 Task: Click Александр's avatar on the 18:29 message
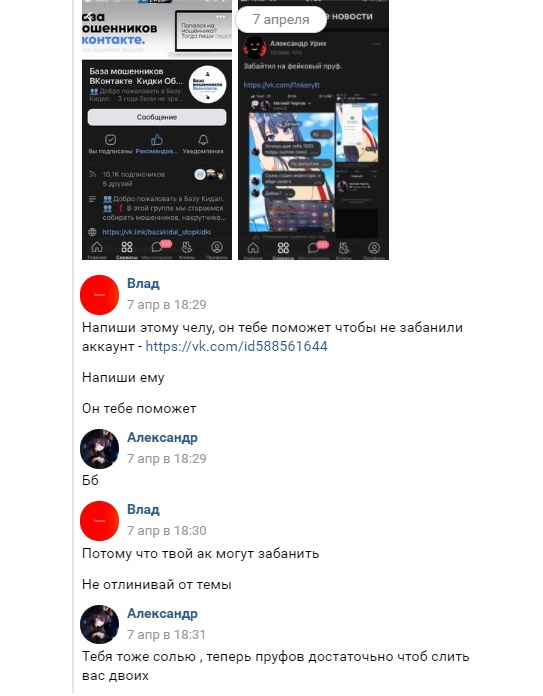[x=99, y=449]
